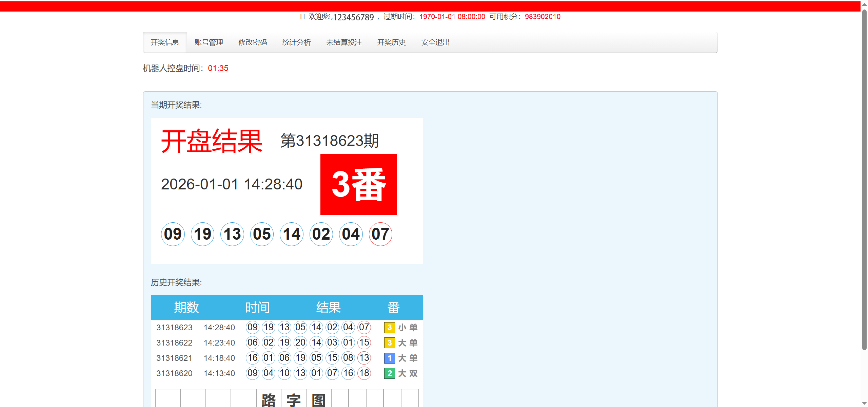Open the 开奖信息 tab
This screenshot has height=407, width=868.
165,42
